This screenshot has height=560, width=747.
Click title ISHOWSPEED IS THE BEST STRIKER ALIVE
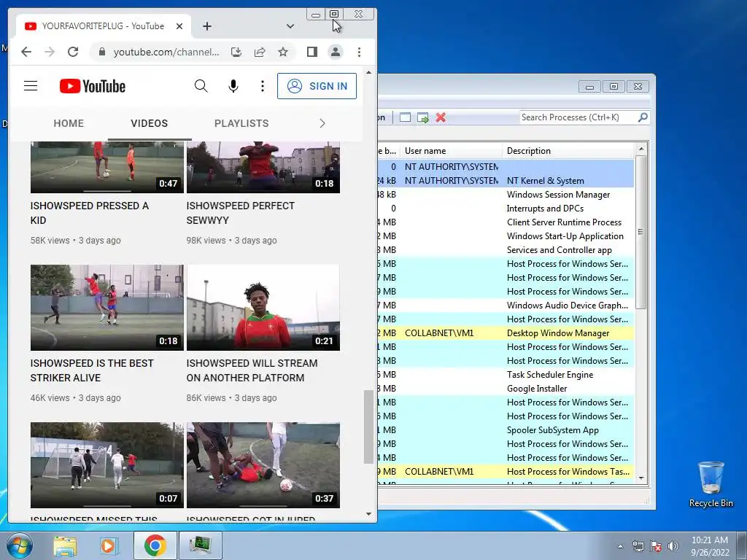(92, 370)
